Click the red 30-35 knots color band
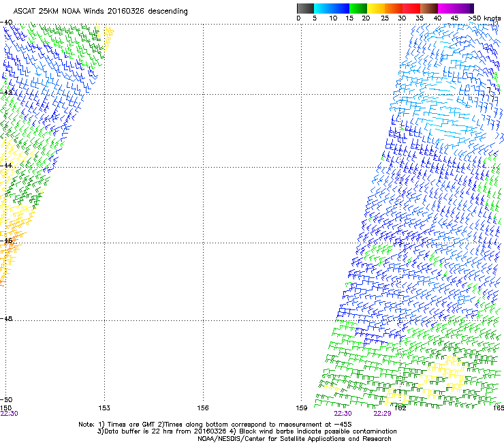 (x=411, y=8)
